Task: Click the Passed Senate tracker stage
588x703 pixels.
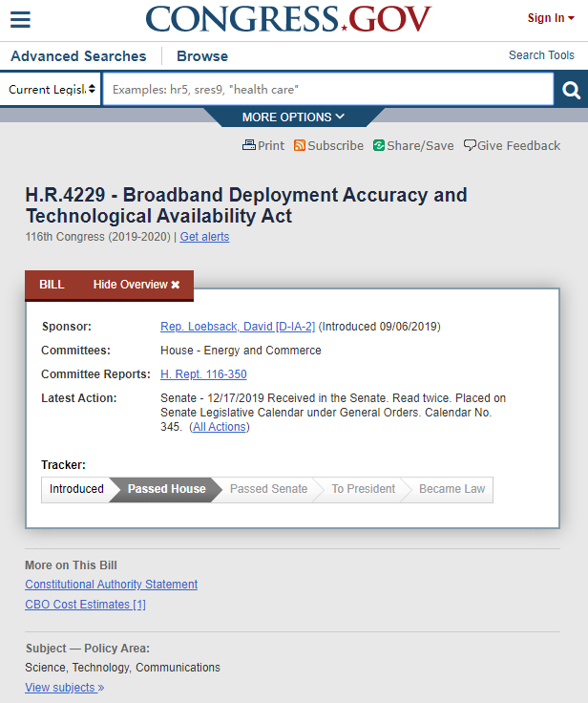Action: (x=268, y=489)
